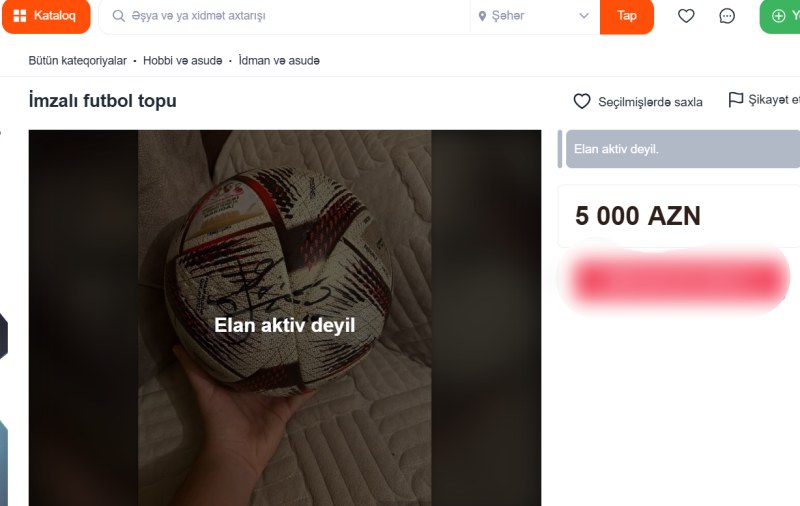Screen dimensions: 800x506
Task: Expand the Şəhər city dropdown
Action: coord(535,16)
